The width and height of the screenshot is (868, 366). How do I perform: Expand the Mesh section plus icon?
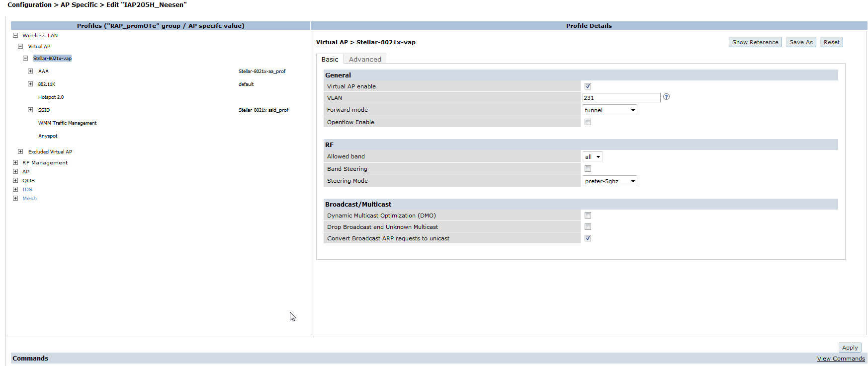(x=15, y=198)
